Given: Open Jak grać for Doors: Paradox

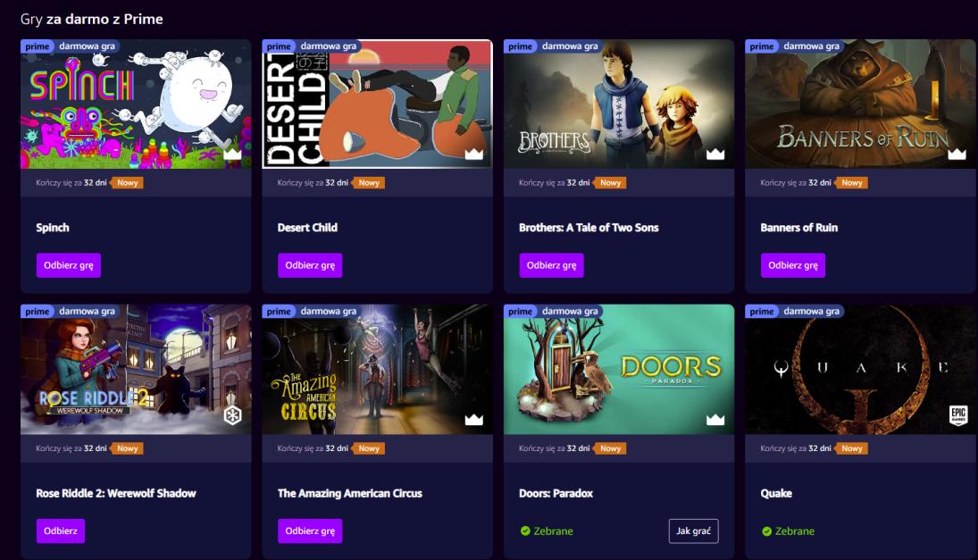Looking at the screenshot, I should (x=694, y=531).
